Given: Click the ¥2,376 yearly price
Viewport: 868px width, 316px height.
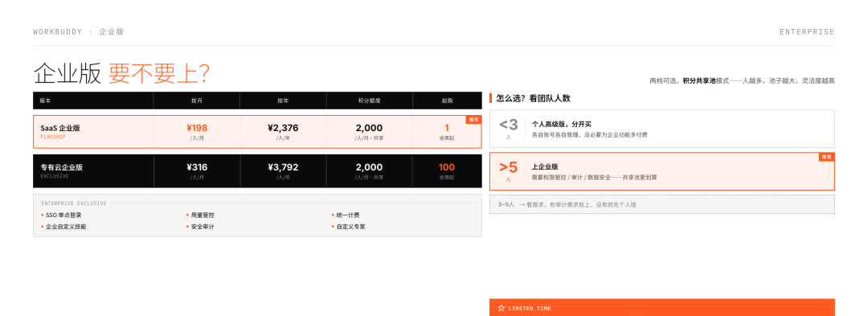Looking at the screenshot, I should click(283, 128).
